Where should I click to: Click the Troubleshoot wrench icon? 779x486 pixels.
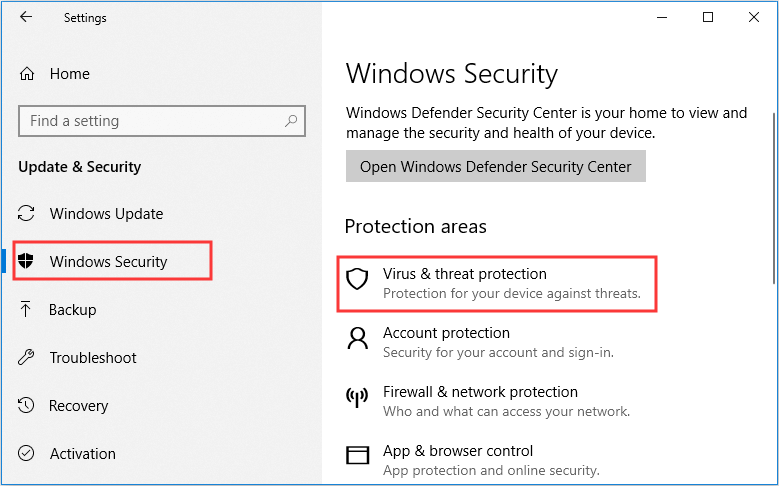click(x=26, y=357)
